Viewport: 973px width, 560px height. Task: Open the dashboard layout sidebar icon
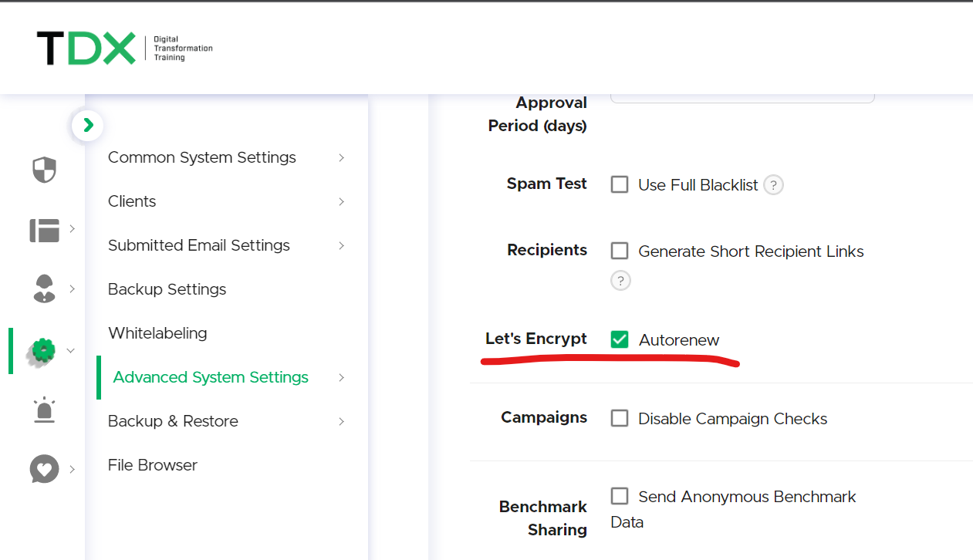[44, 231]
